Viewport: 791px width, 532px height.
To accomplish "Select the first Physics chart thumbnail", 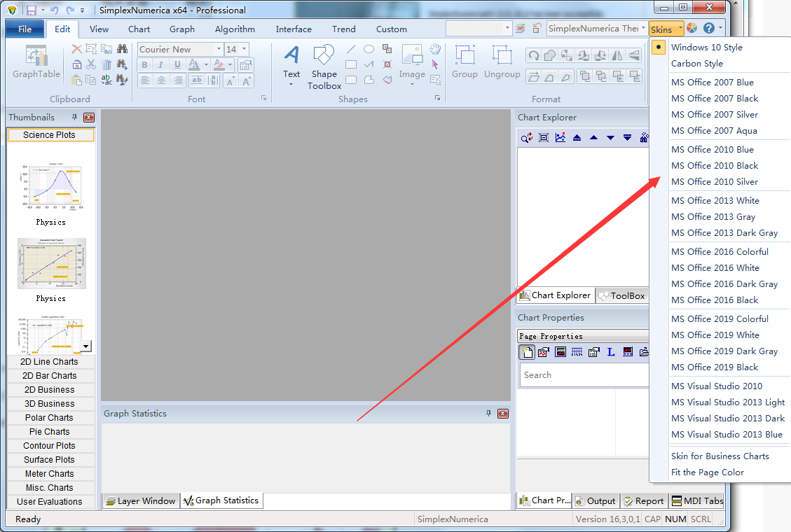I will tap(51, 186).
